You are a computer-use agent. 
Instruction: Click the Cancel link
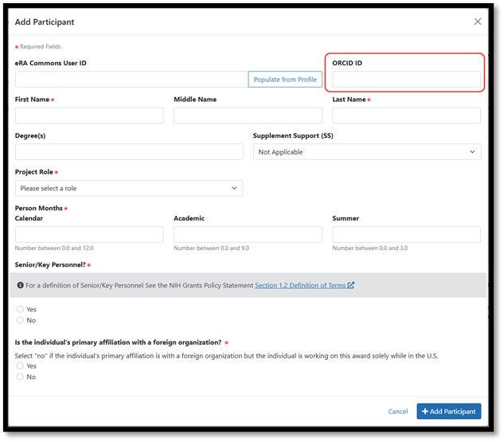(397, 412)
